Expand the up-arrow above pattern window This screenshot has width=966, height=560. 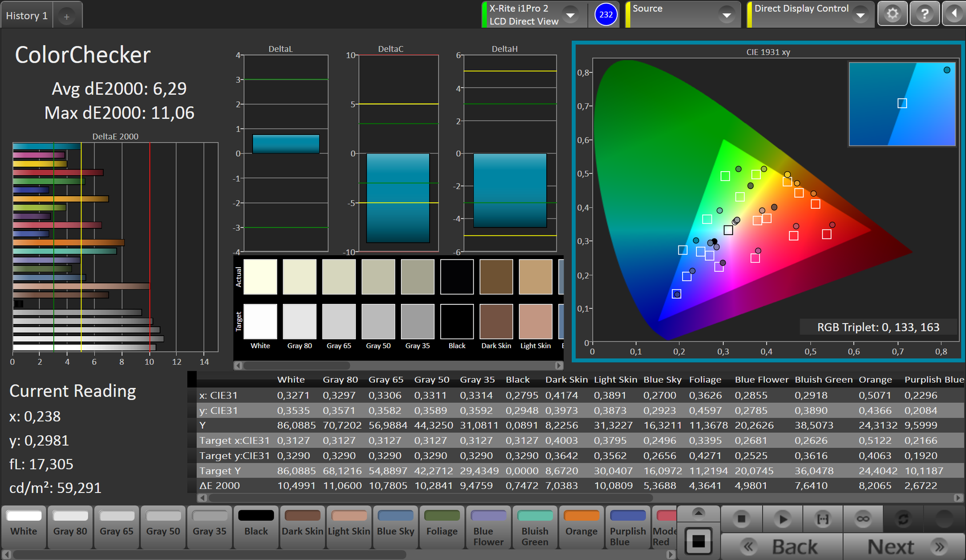tap(698, 513)
